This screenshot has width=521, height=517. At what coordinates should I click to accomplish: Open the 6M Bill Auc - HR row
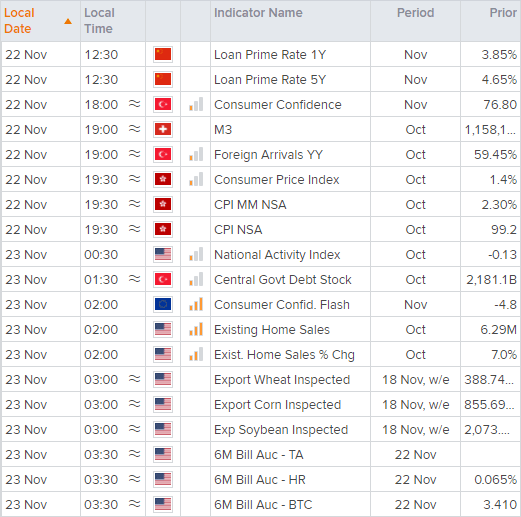click(261, 479)
